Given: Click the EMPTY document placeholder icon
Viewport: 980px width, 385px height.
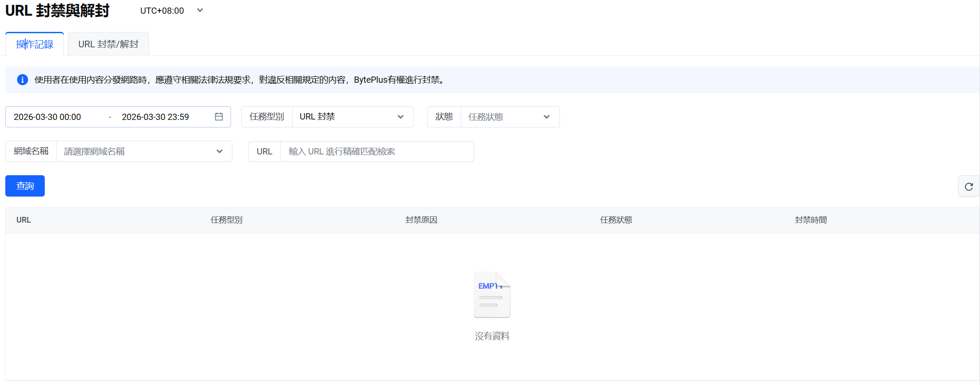Looking at the screenshot, I should pyautogui.click(x=492, y=295).
